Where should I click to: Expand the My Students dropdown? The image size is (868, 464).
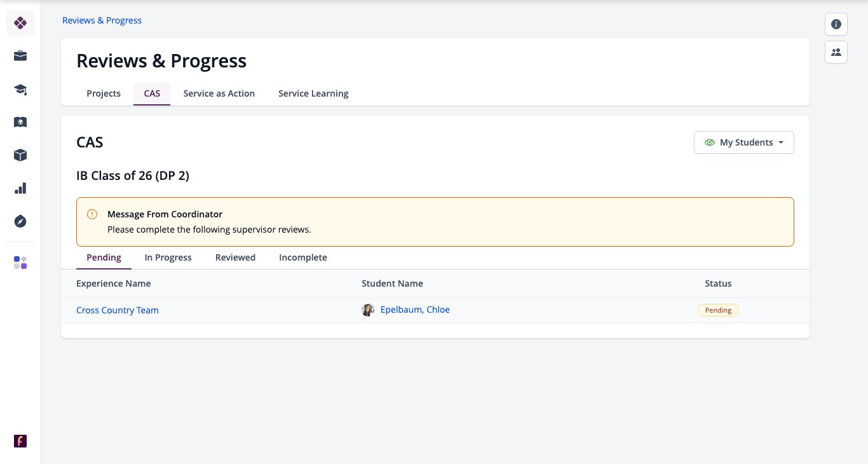pyautogui.click(x=744, y=142)
